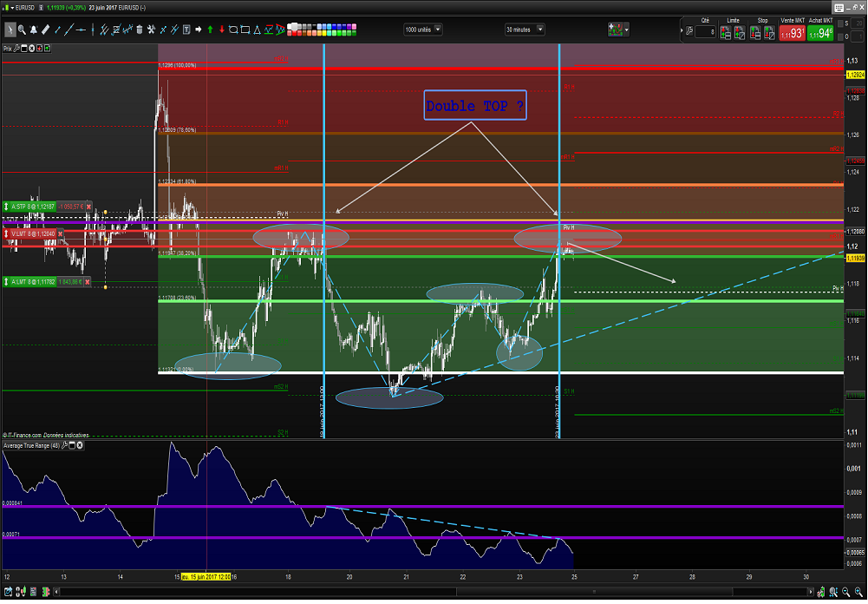Viewport: 868px width, 604px height.
Task: Close the Average True Range panel
Action: pos(79,445)
